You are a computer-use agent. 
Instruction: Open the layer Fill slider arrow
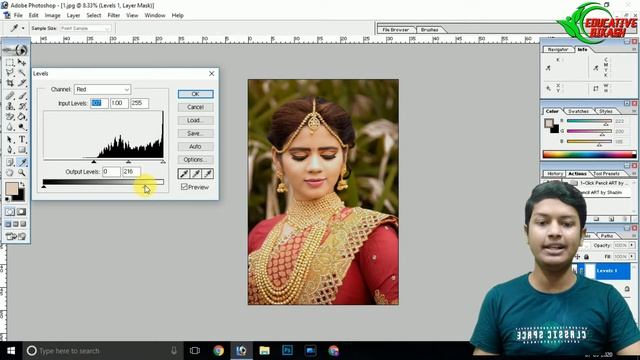(x=632, y=257)
